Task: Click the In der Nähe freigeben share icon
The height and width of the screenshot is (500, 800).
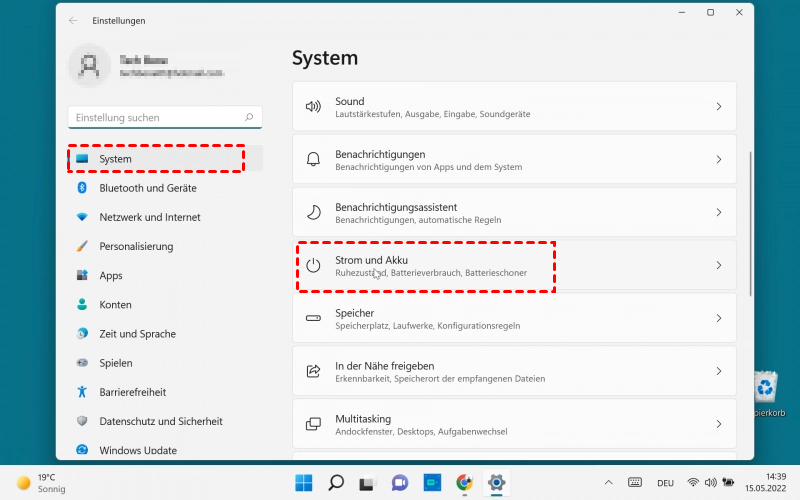Action: (x=313, y=371)
